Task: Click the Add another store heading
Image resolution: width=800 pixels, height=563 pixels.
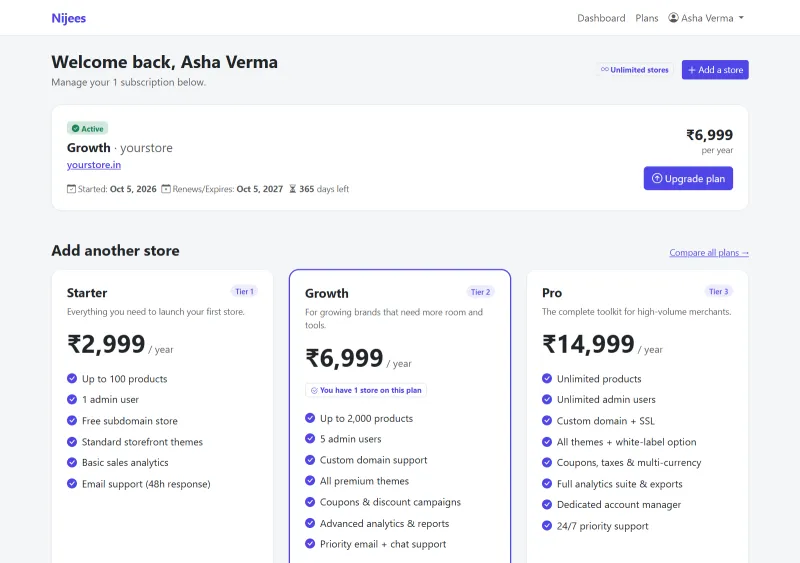Action: pos(115,251)
